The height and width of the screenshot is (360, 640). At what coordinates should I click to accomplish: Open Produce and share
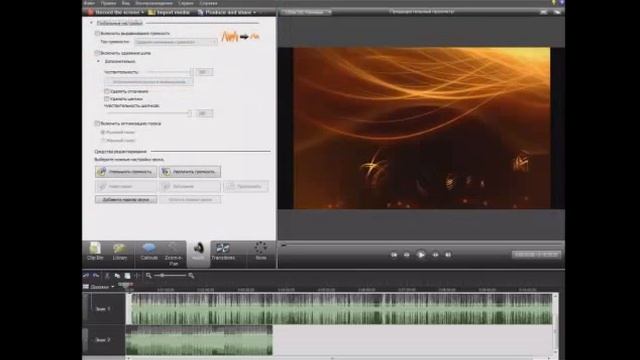227,12
